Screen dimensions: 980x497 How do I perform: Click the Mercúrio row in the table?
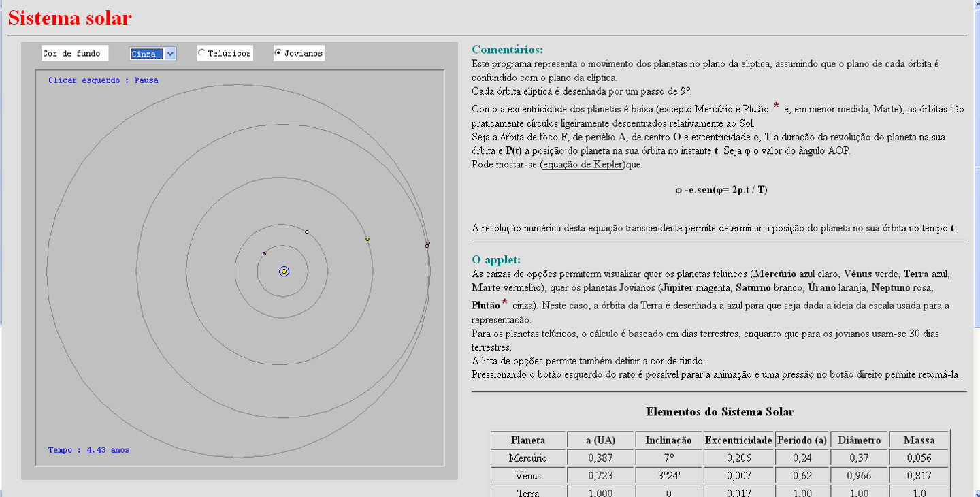click(528, 458)
